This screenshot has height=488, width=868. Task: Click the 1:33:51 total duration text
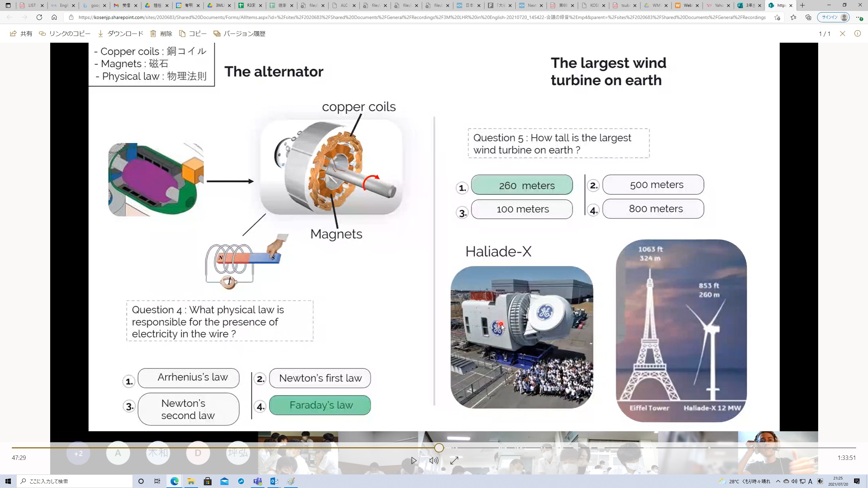click(847, 458)
